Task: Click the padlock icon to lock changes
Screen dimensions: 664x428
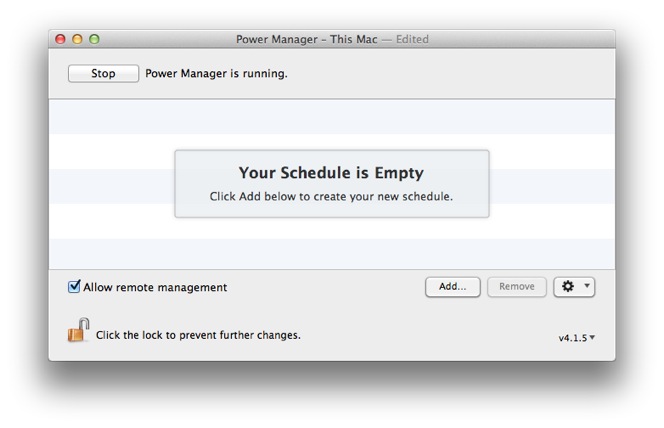Action: coord(78,331)
